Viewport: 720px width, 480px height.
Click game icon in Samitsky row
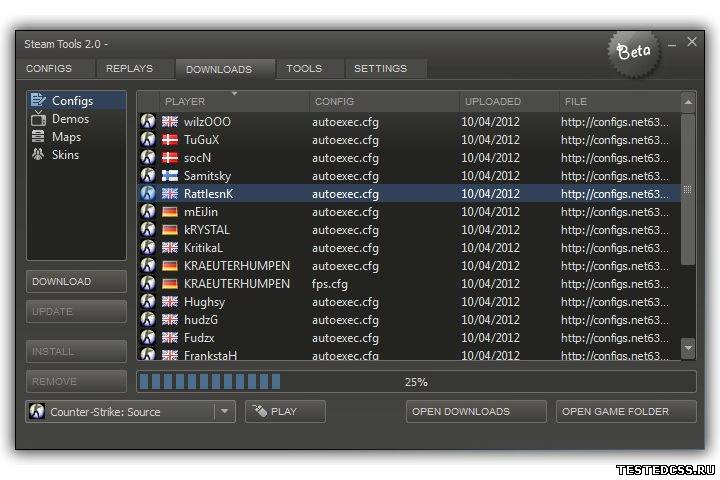click(148, 175)
